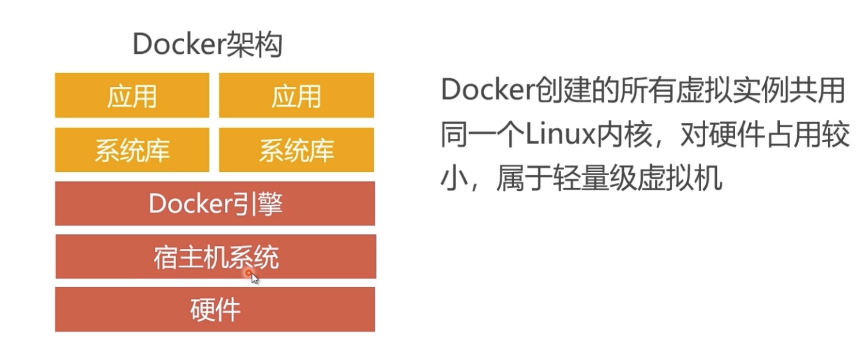
Task: Select the 宿主机系统 layer bar
Action: [x=216, y=256]
